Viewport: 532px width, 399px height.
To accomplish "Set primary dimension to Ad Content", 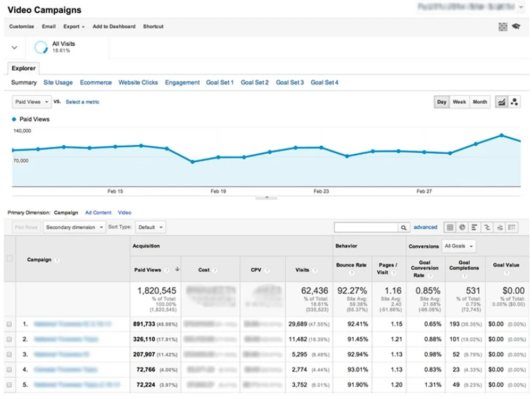I will (98, 213).
